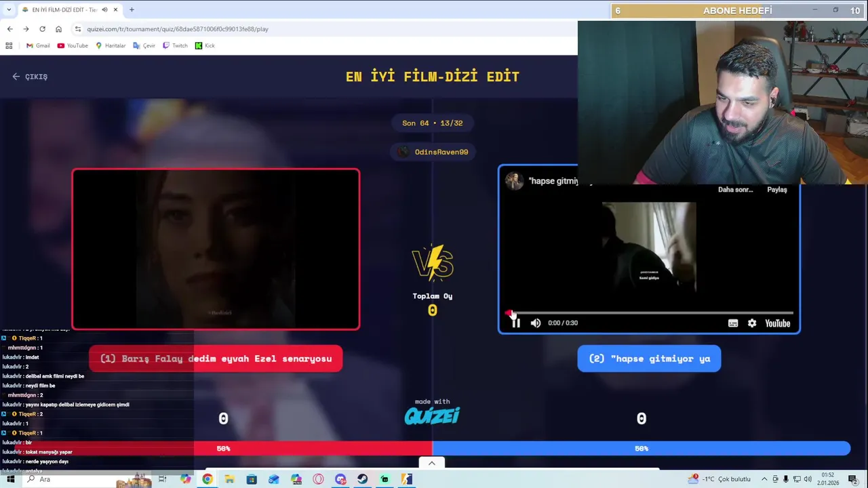
Task: Open the Çevir bookmark
Action: pos(144,45)
